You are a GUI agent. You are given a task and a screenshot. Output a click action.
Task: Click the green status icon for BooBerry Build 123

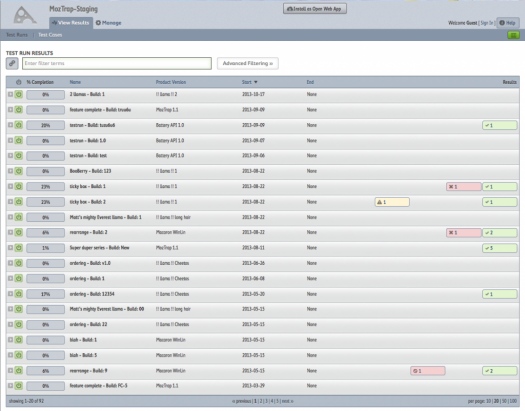[x=19, y=171]
